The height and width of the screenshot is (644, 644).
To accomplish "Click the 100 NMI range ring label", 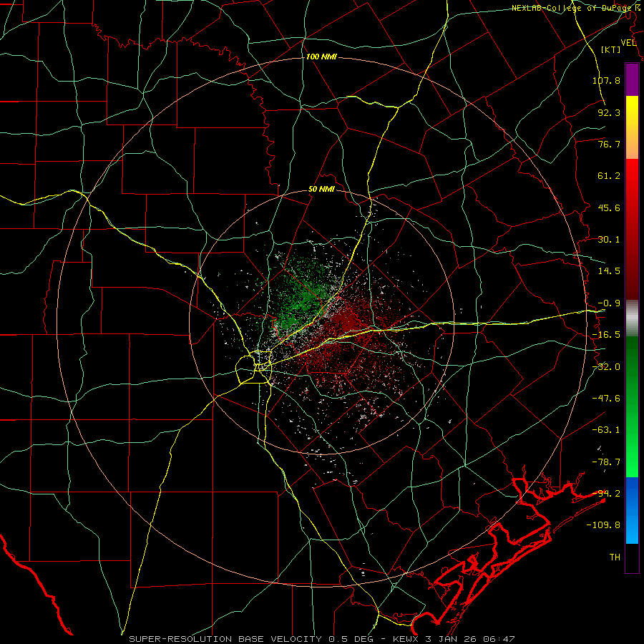I will point(321,57).
